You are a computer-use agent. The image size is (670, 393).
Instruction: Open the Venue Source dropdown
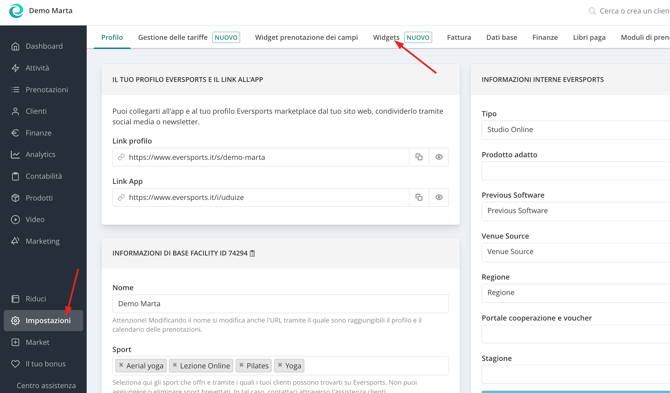coord(576,252)
